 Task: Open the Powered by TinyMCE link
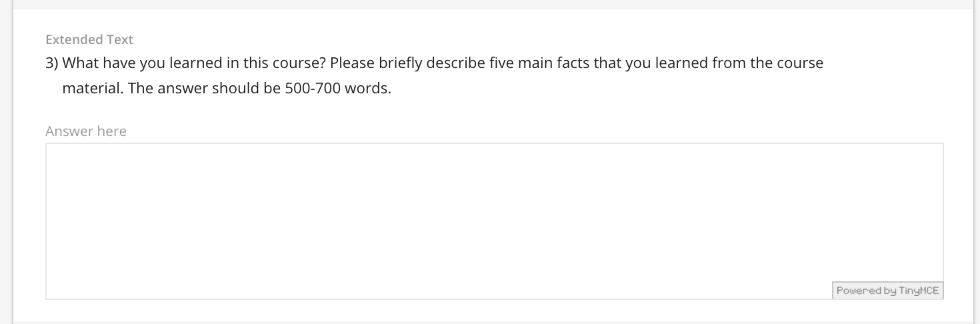coord(887,291)
